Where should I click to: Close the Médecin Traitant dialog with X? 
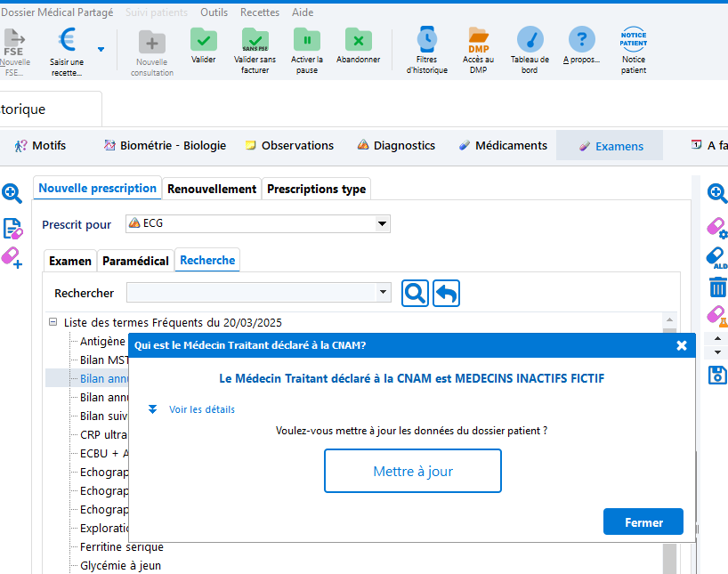pyautogui.click(x=682, y=345)
